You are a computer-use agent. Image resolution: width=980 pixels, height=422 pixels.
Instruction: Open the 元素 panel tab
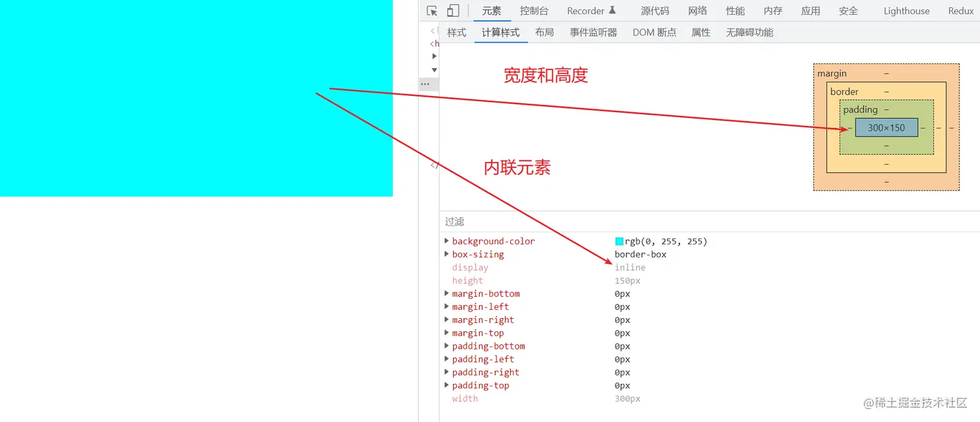pos(492,11)
